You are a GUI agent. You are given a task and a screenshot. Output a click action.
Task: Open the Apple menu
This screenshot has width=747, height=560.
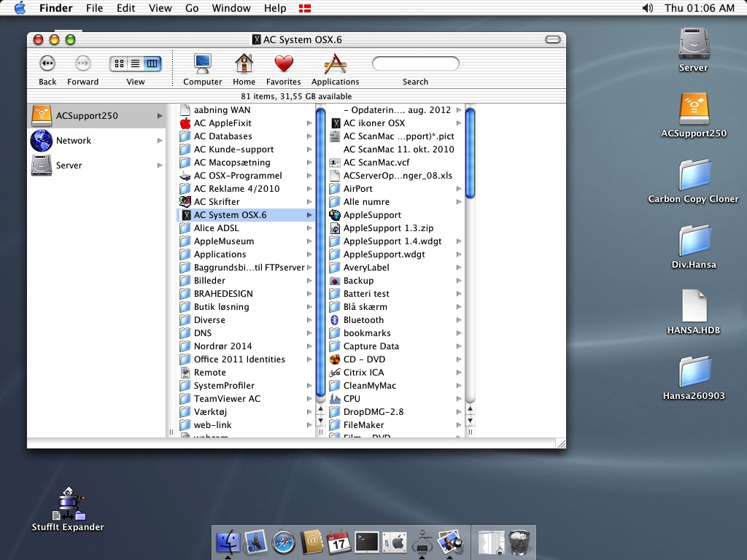(20, 8)
